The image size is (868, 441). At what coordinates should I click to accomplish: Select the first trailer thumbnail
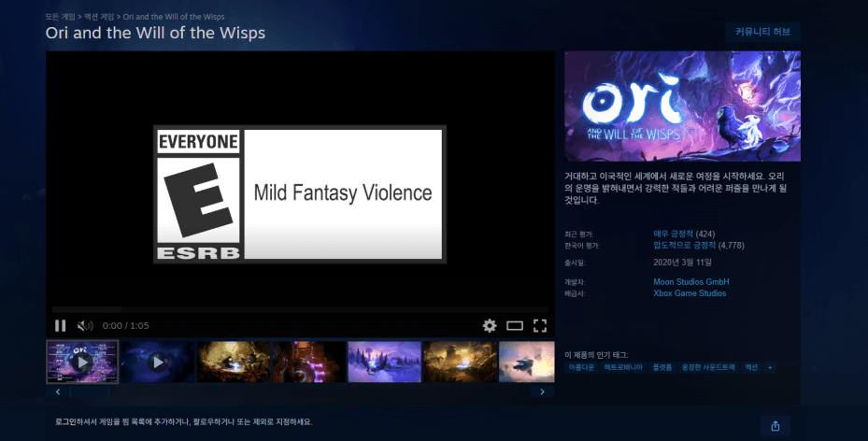(x=82, y=362)
